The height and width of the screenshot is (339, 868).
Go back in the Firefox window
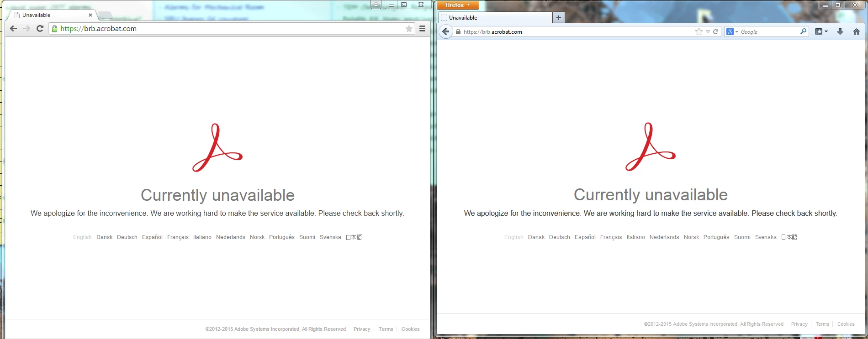tap(446, 31)
